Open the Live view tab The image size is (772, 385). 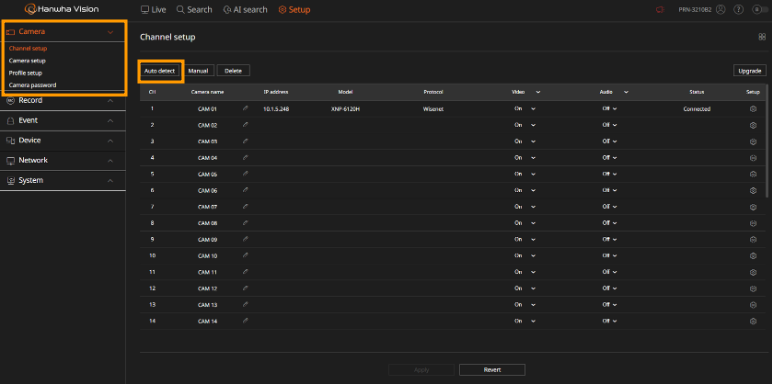pos(153,9)
